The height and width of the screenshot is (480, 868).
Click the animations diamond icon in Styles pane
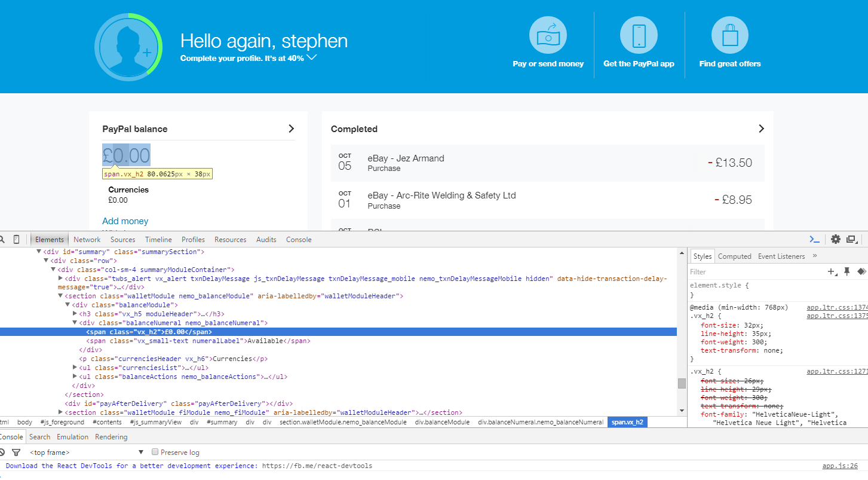861,272
